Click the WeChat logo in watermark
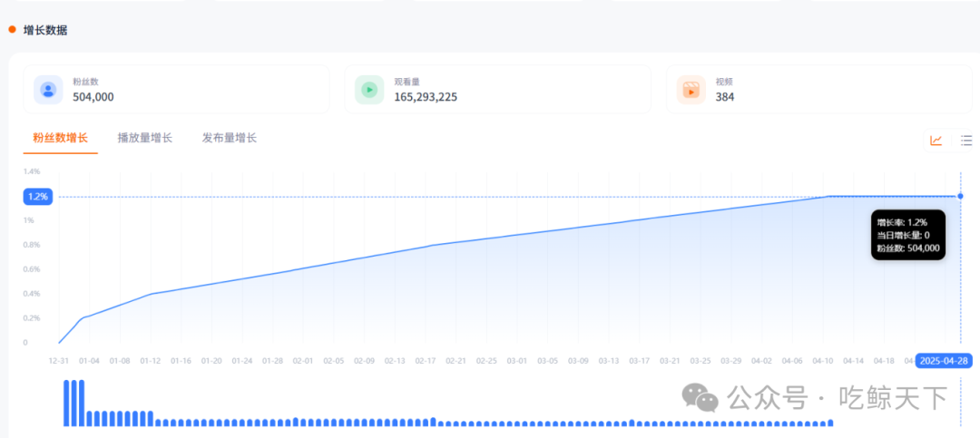980x438 pixels. click(701, 397)
